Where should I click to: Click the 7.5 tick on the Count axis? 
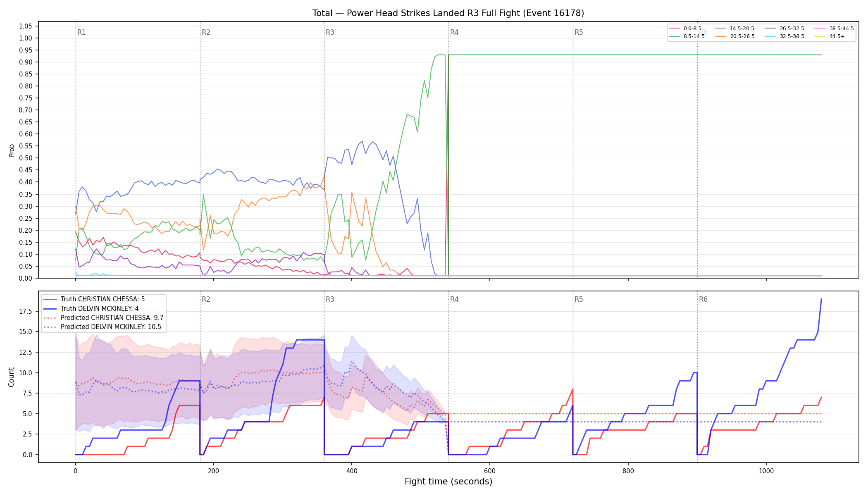[27, 393]
